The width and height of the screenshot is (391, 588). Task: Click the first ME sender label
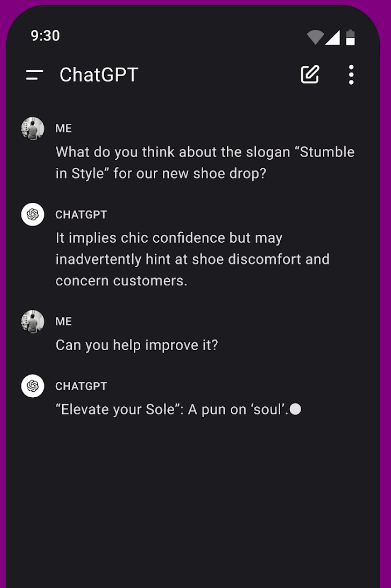63,128
